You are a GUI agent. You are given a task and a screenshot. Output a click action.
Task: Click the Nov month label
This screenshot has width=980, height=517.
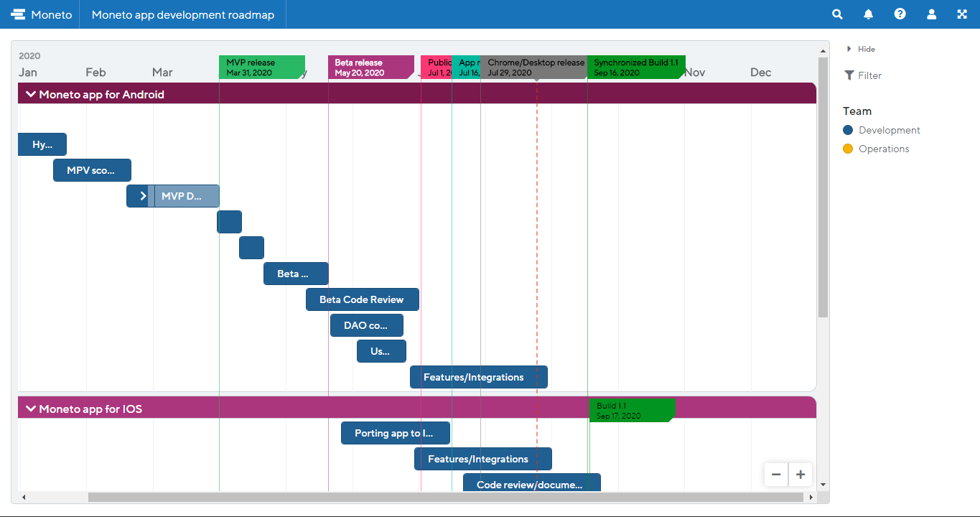tap(695, 72)
